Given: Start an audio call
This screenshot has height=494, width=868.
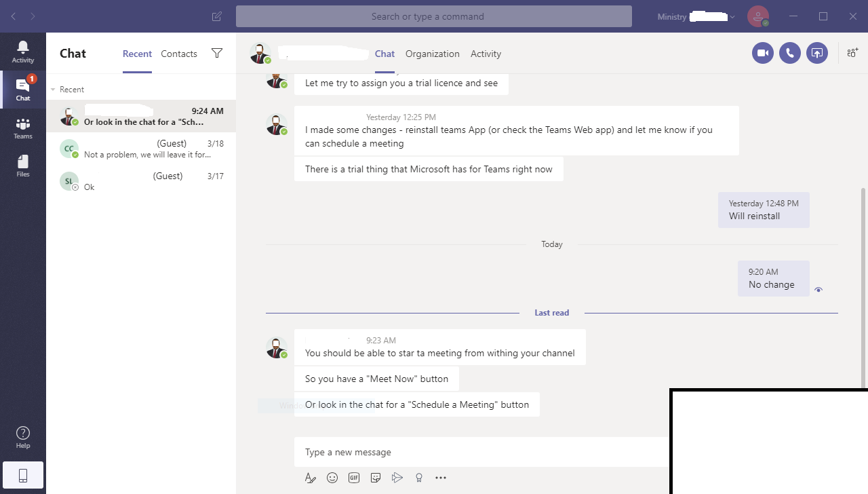Looking at the screenshot, I should pos(789,52).
